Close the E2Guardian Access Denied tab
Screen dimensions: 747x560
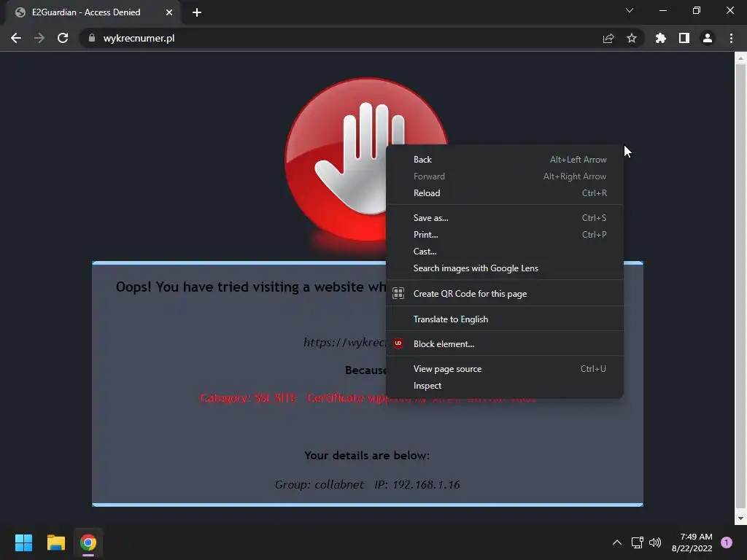[169, 12]
